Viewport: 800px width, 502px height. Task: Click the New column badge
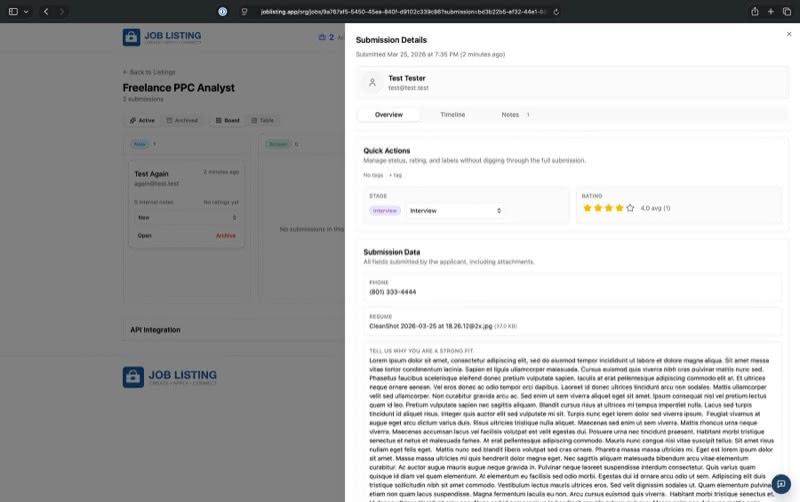[x=139, y=144]
